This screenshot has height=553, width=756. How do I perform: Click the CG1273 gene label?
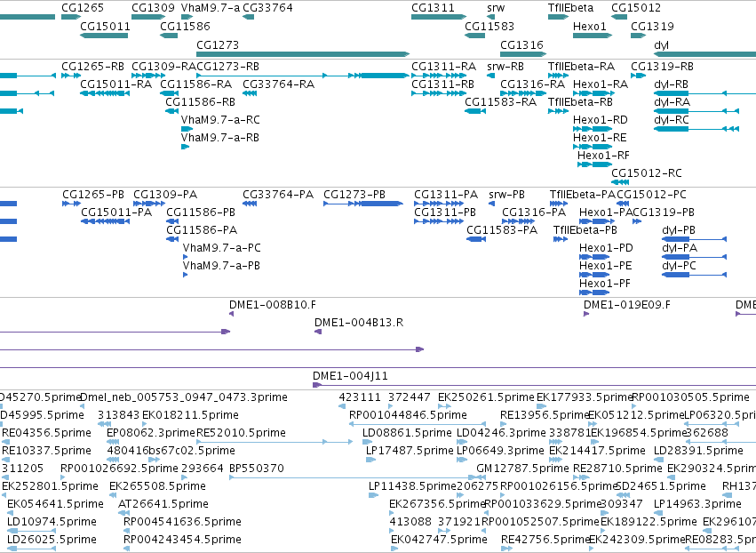[x=218, y=44]
